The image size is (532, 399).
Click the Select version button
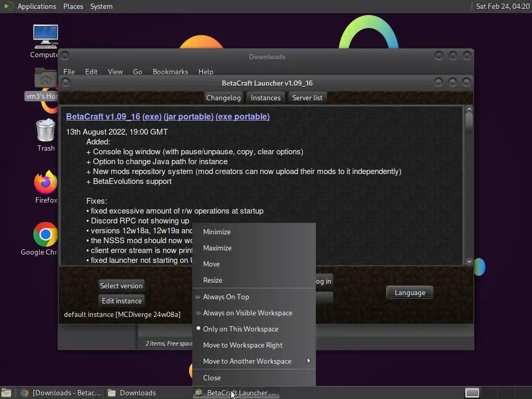point(121,286)
